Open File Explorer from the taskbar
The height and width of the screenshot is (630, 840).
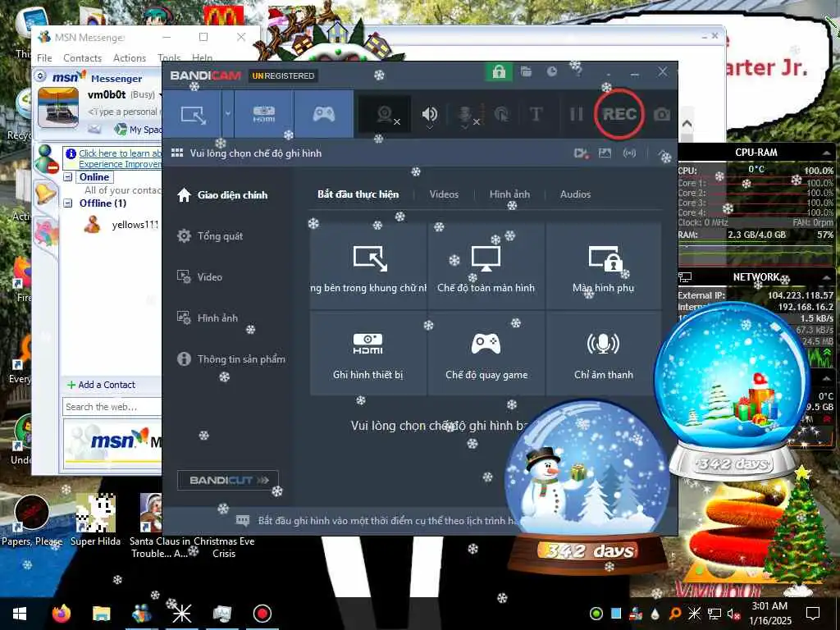(x=101, y=614)
